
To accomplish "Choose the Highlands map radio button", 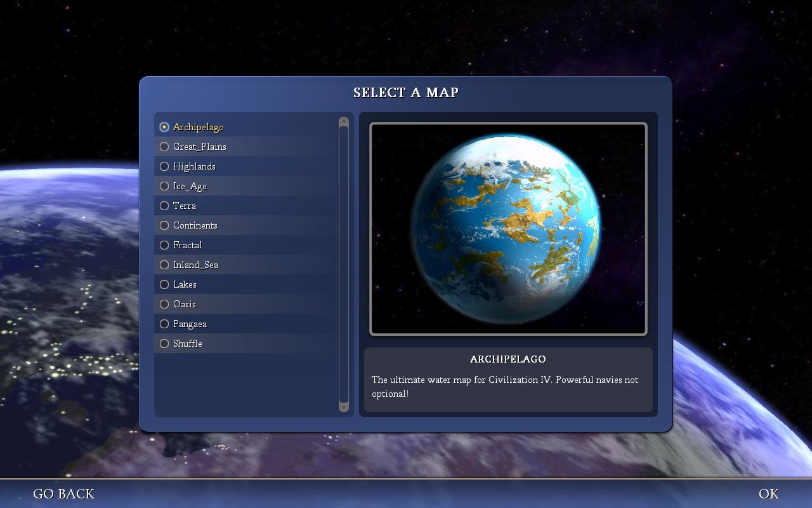I will [164, 166].
